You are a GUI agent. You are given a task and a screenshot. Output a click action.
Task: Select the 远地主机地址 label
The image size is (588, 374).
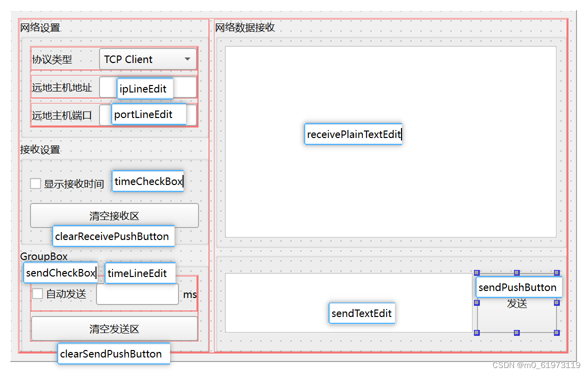[62, 87]
